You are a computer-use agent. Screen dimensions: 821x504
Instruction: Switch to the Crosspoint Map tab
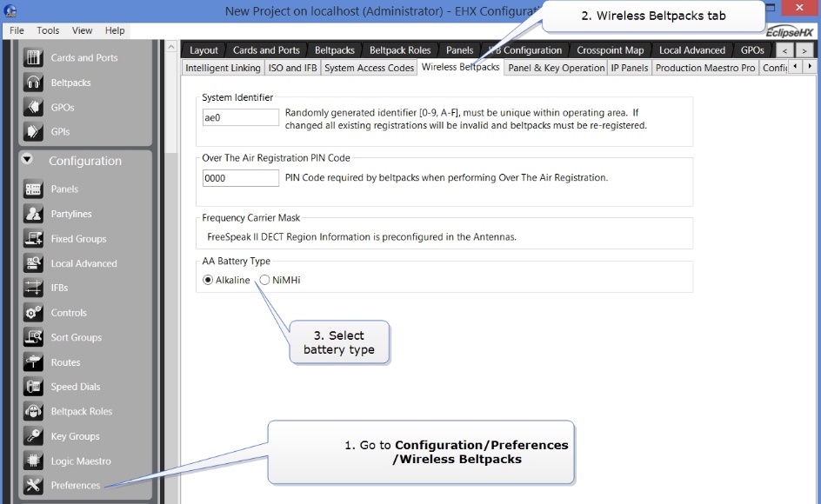610,50
